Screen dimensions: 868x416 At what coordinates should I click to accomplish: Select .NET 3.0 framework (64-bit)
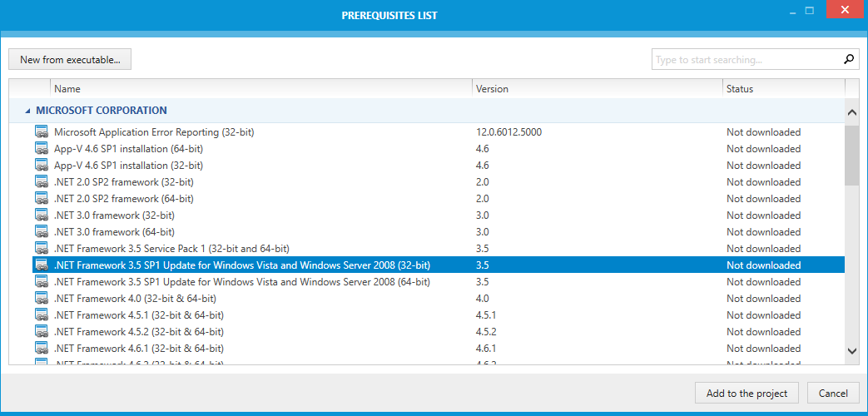[x=115, y=232]
